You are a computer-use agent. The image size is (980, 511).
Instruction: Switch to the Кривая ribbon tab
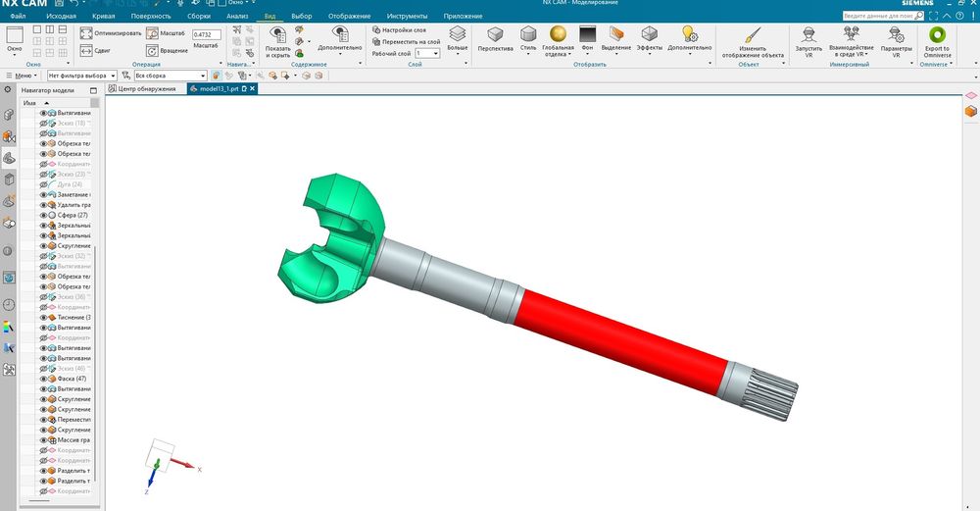point(103,17)
